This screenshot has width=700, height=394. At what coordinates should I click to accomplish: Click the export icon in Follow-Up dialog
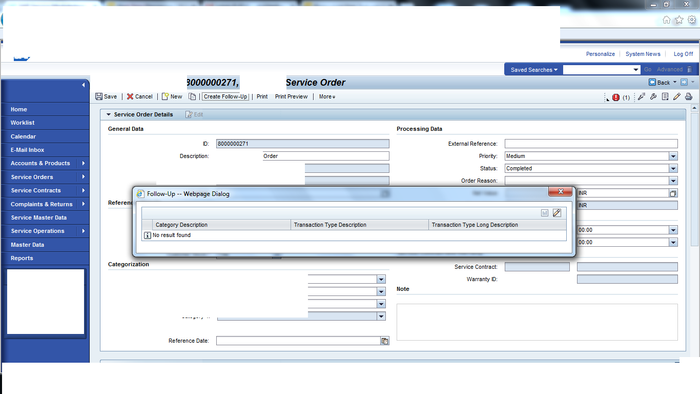(545, 213)
